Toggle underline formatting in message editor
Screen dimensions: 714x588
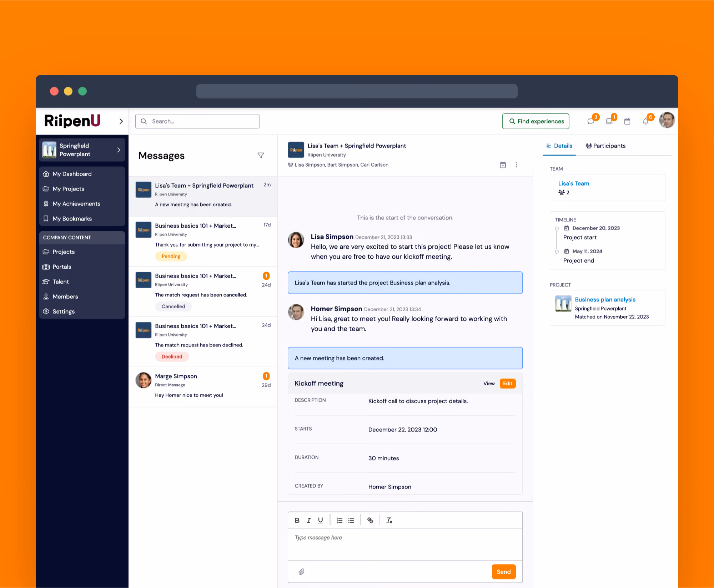click(x=321, y=520)
